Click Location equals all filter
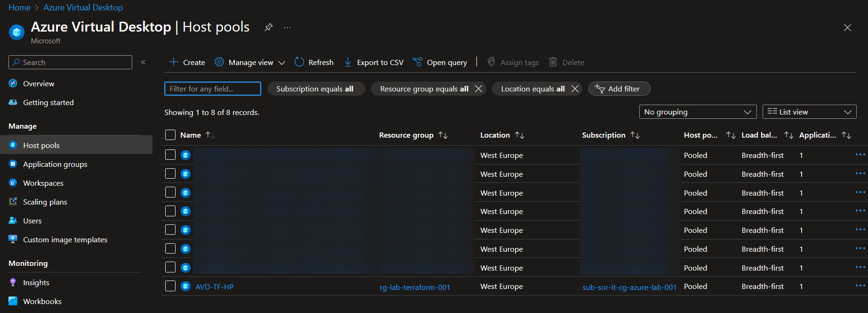This screenshot has width=868, height=313. pos(532,89)
